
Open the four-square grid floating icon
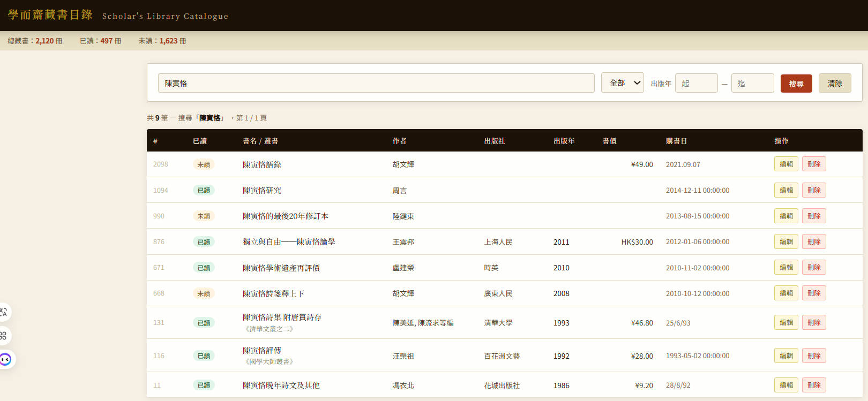(4, 336)
